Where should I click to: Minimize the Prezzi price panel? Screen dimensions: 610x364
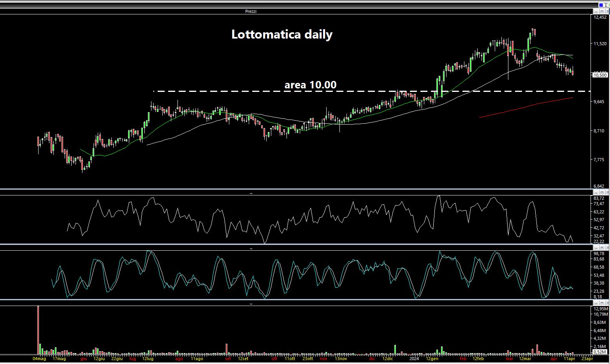pyautogui.click(x=596, y=11)
